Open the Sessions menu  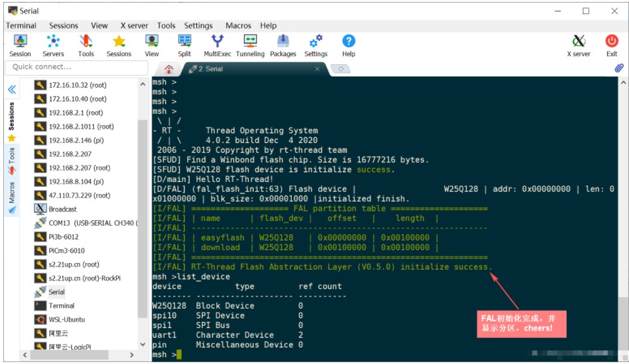[64, 26]
